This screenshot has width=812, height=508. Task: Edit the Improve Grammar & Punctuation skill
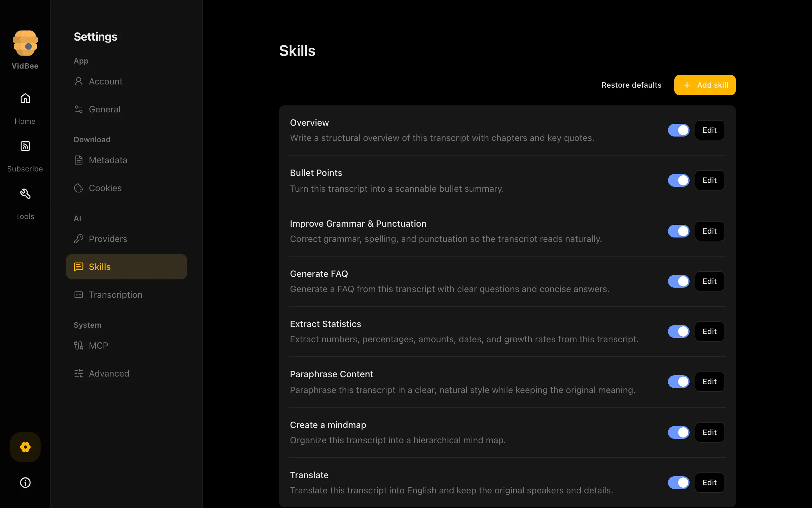tap(709, 231)
